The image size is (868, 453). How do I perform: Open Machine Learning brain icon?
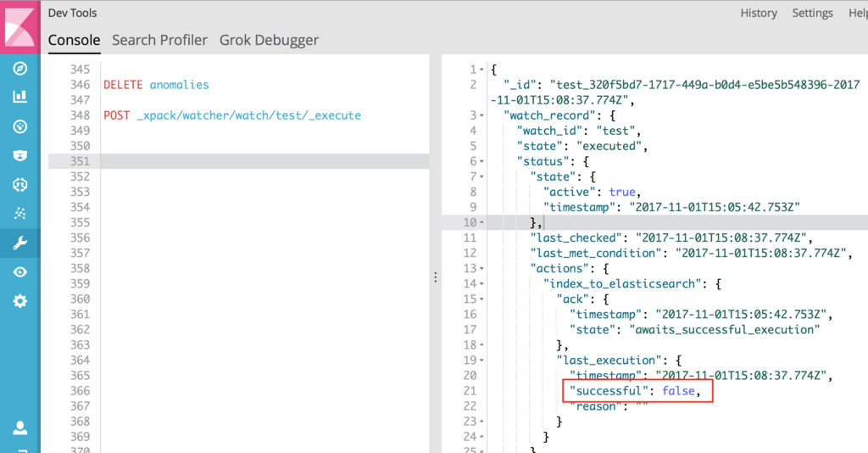20,184
